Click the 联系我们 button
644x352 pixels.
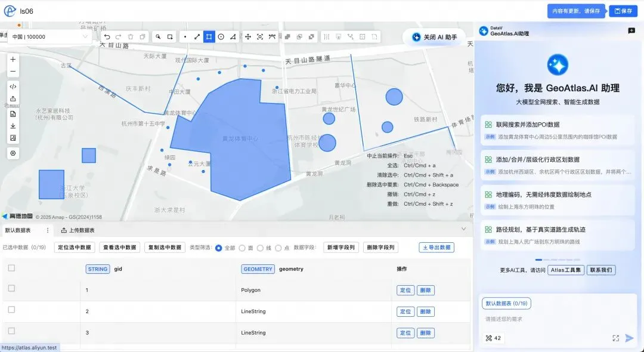pyautogui.click(x=601, y=270)
